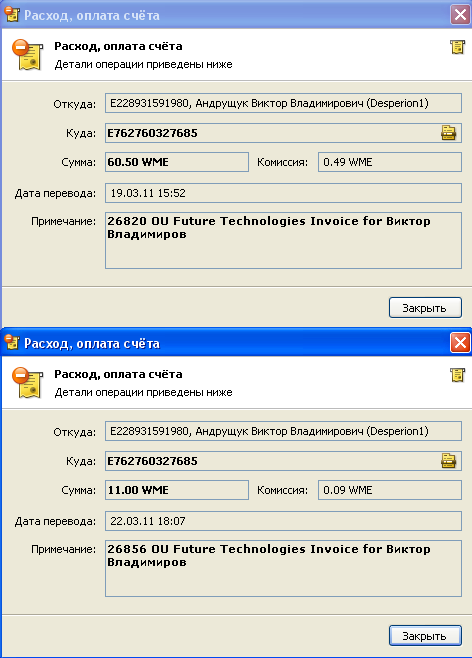Click the title bar icon of lower window
472x658 pixels.
(12, 342)
